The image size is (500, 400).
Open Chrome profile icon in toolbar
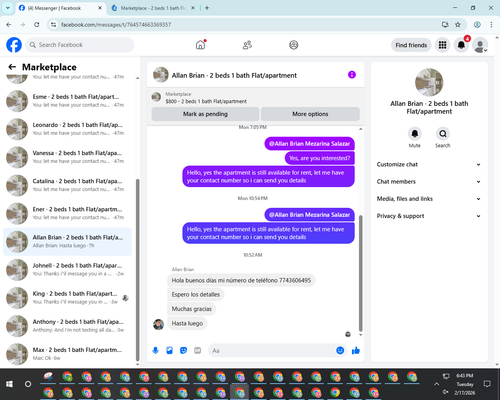click(x=477, y=24)
